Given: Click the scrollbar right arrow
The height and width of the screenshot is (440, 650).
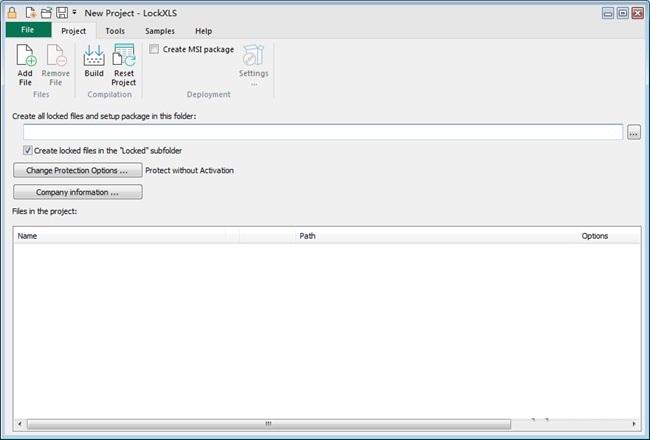Looking at the screenshot, I should (x=634, y=424).
